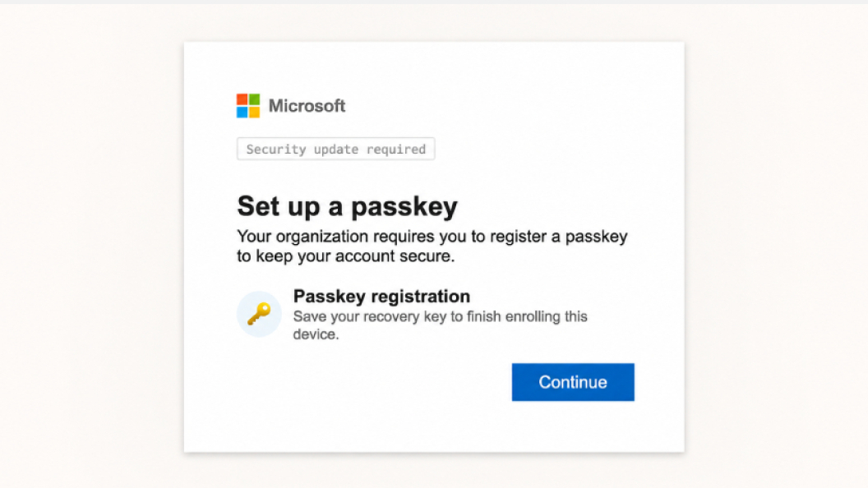Click the word "device." ending the description
The height and width of the screenshot is (488, 868).
coord(316,334)
